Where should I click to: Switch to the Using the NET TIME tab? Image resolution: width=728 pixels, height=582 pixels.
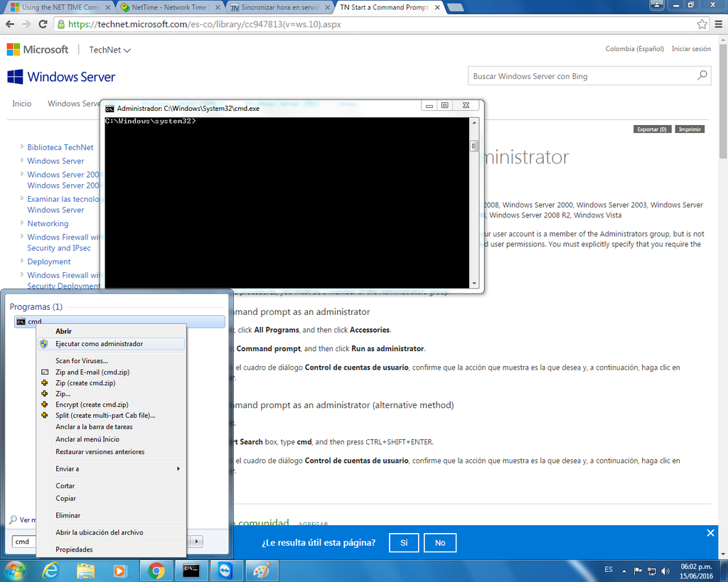[x=60, y=7]
